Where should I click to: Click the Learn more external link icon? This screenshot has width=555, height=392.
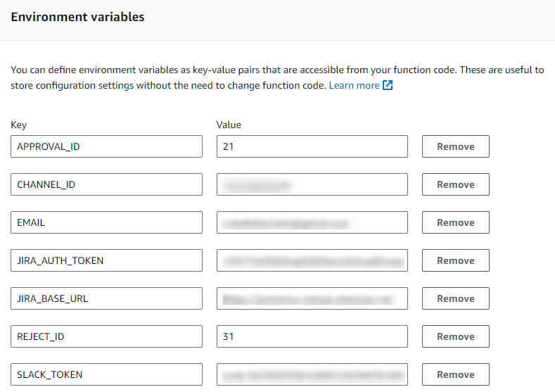click(387, 86)
